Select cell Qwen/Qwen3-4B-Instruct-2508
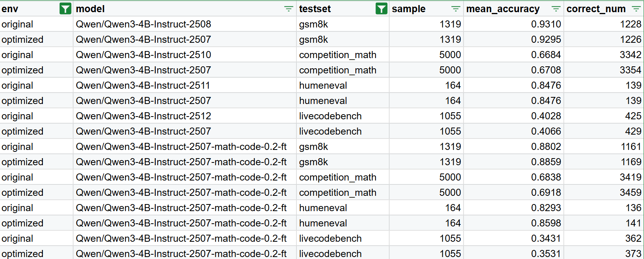The width and height of the screenshot is (644, 259). (185, 24)
